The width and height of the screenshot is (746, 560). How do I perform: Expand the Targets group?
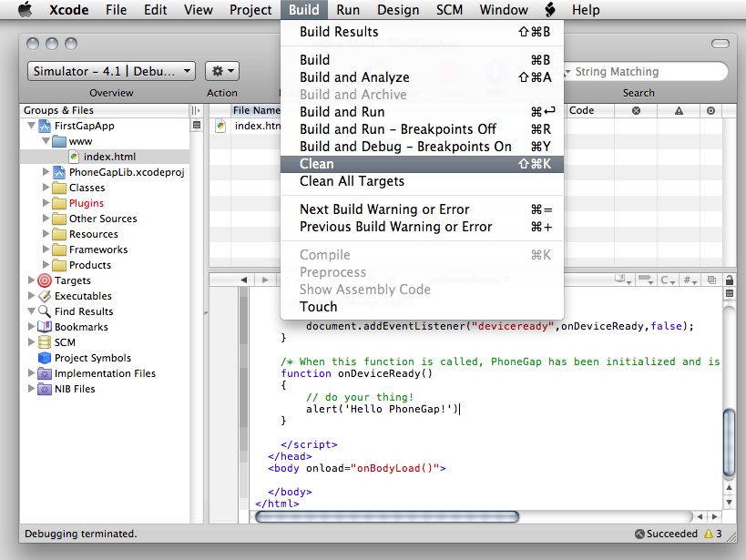pyautogui.click(x=31, y=280)
